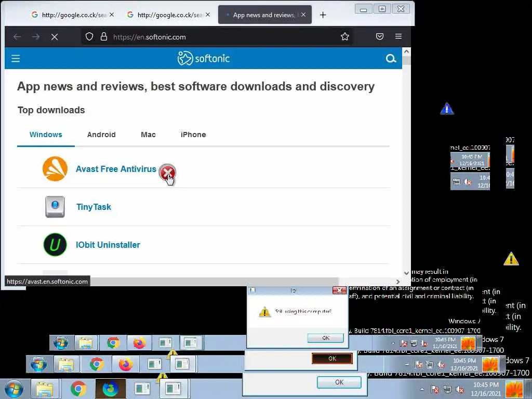The image size is (532, 399).
Task: Open a new browser tab
Action: [323, 15]
